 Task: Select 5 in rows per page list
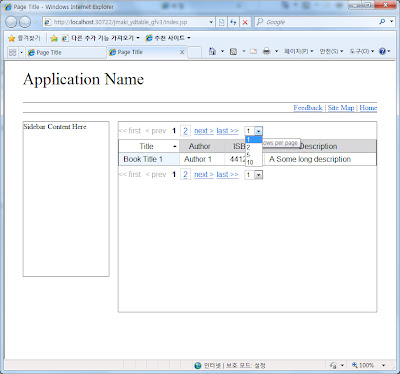[254, 155]
